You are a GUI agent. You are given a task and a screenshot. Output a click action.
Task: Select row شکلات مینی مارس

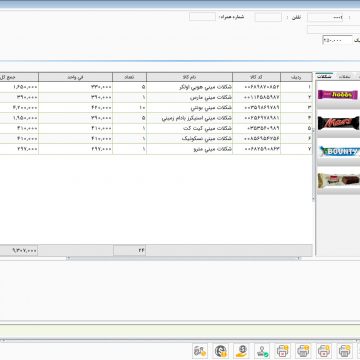156,97
